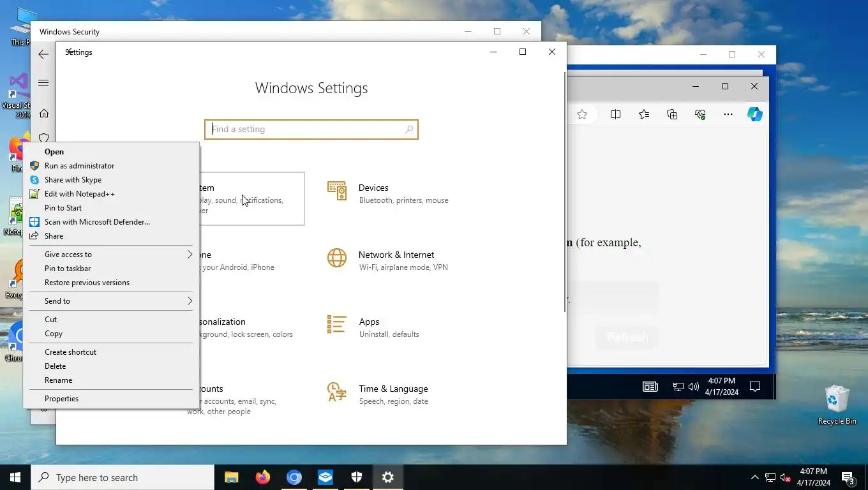868x490 pixels.
Task: Add page to favorites star in Edge
Action: click(581, 114)
